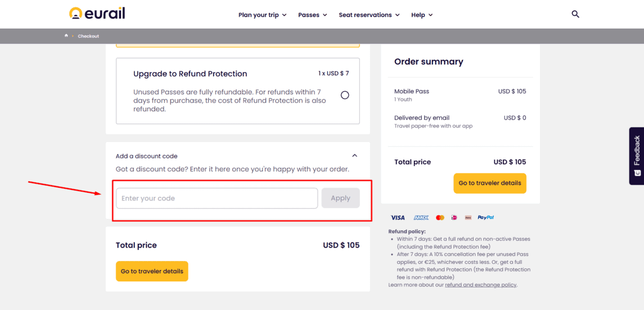This screenshot has height=310, width=644.
Task: Expand the Plan your trip menu
Action: click(263, 15)
